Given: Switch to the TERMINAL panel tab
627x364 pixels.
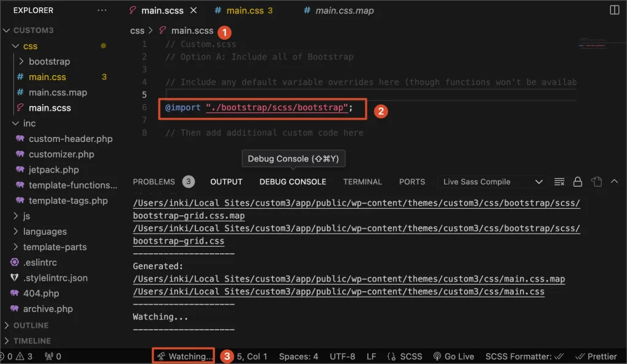Looking at the screenshot, I should tap(362, 182).
